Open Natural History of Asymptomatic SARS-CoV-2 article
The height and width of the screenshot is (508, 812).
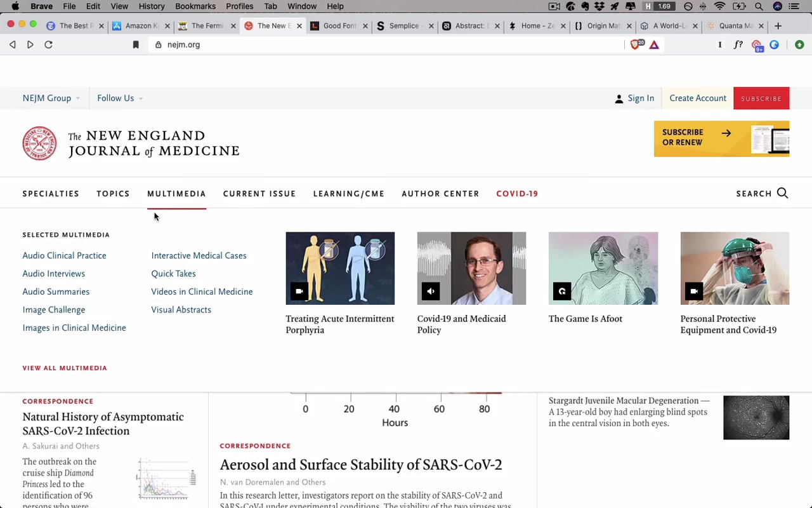click(x=103, y=424)
